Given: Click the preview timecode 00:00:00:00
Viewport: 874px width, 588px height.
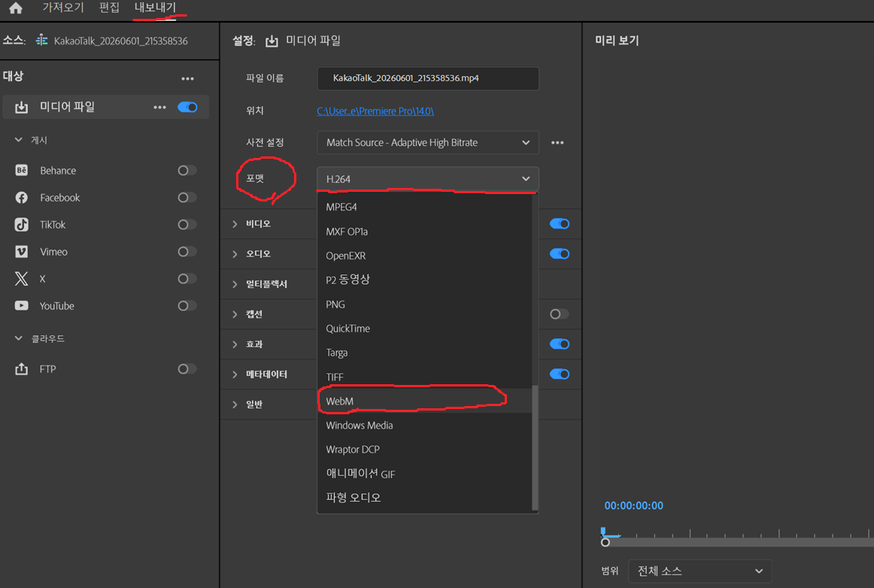Looking at the screenshot, I should tap(634, 505).
